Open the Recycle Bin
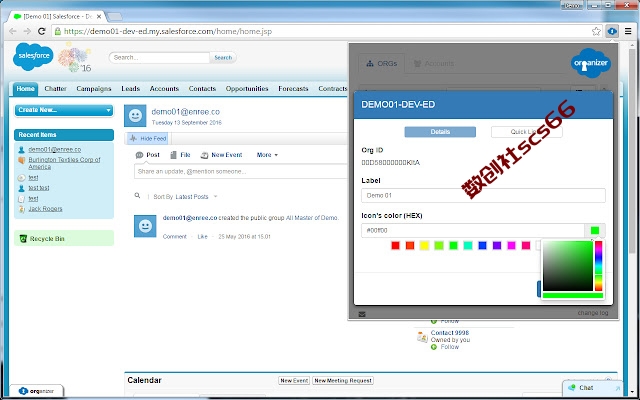 (x=47, y=239)
